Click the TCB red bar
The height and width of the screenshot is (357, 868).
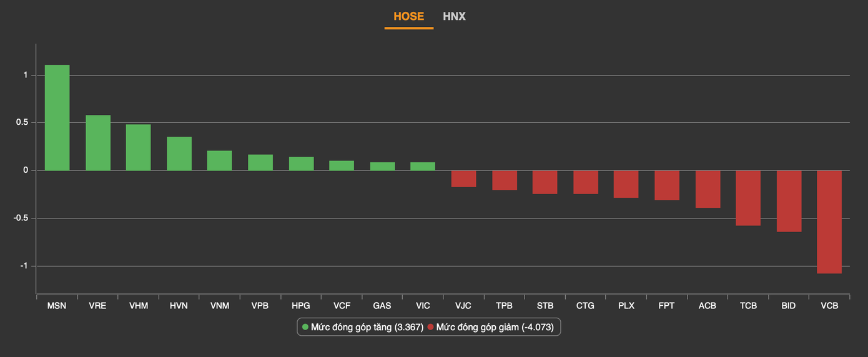748,198
